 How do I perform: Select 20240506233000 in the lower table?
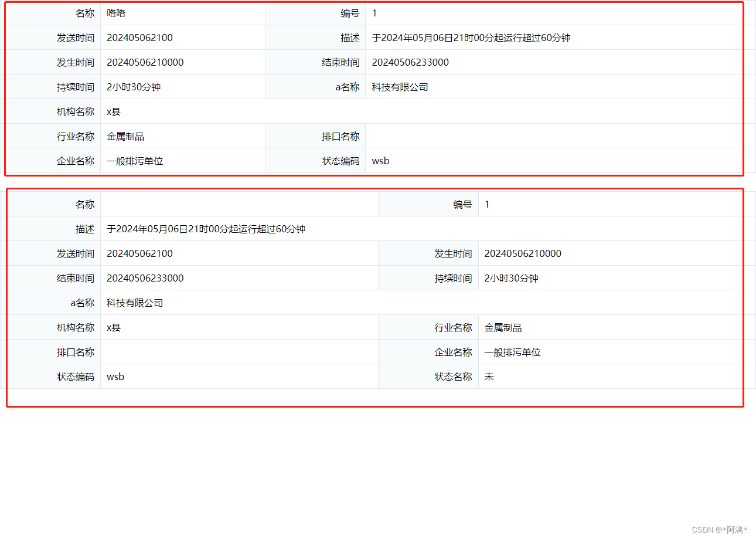click(x=145, y=278)
